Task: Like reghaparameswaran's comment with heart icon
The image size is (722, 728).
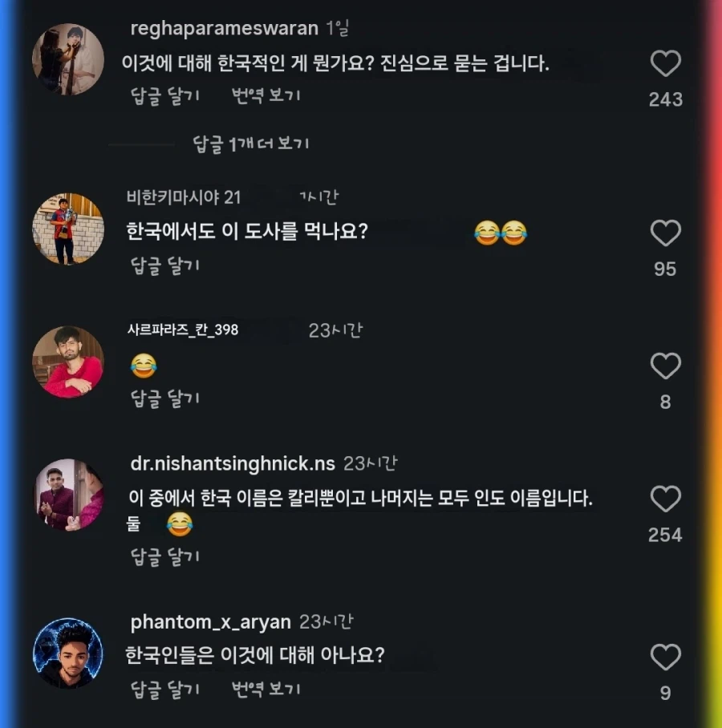Action: click(x=665, y=63)
